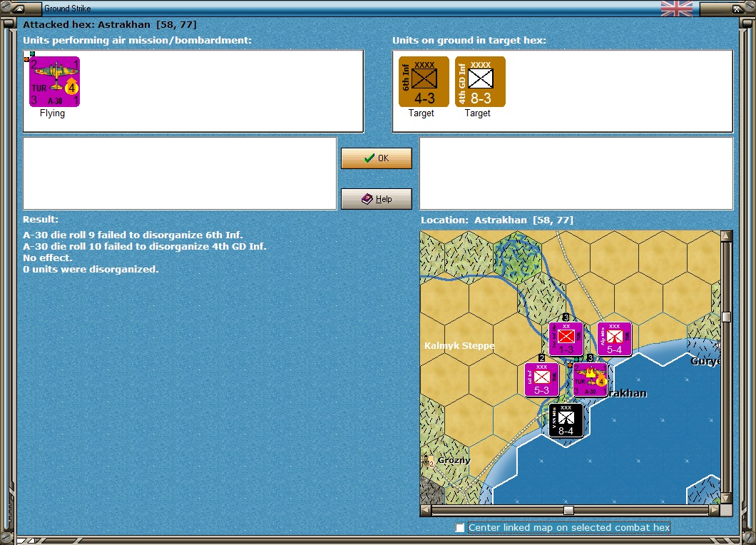Click the magenta 5-3 infantry unit on map
The image size is (756, 545).
click(x=541, y=380)
